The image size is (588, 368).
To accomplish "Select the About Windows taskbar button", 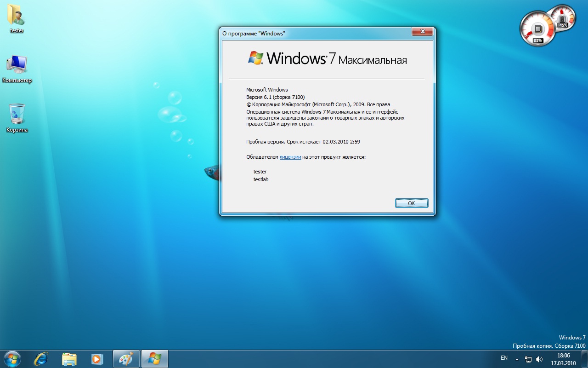I will (x=154, y=359).
